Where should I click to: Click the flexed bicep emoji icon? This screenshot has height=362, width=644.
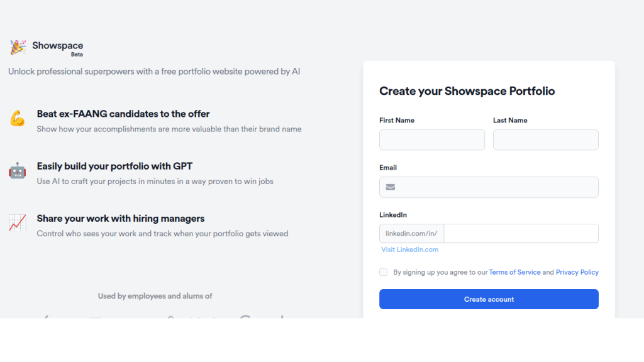(x=17, y=118)
